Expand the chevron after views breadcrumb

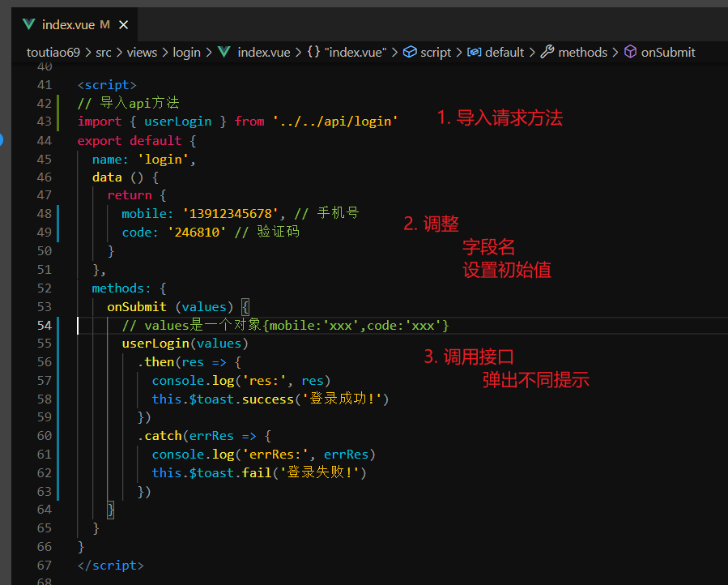(x=165, y=53)
